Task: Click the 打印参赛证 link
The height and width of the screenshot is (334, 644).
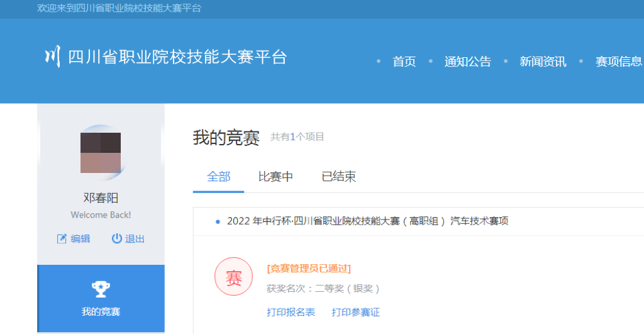Action: click(355, 312)
